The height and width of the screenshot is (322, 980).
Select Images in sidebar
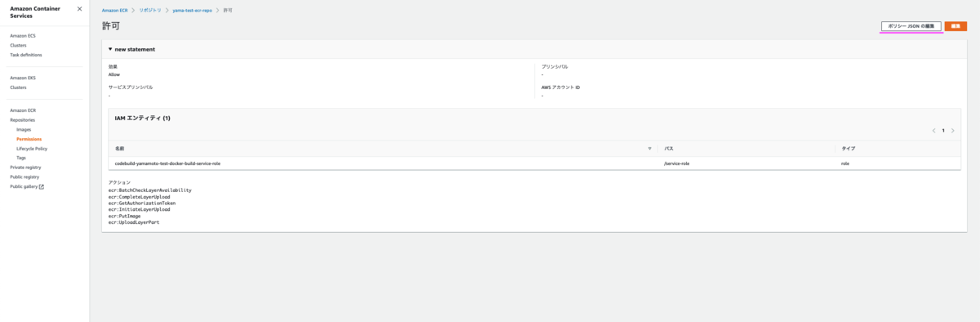pyautogui.click(x=24, y=129)
